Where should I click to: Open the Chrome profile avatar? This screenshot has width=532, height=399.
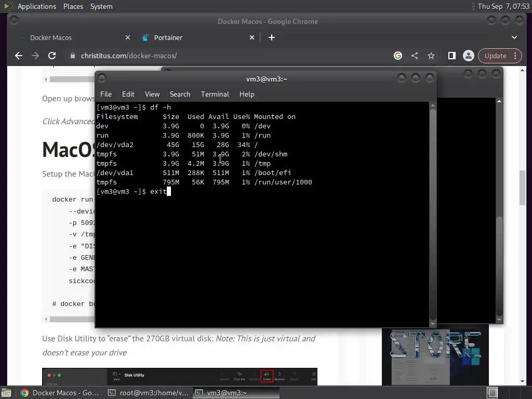(x=469, y=56)
